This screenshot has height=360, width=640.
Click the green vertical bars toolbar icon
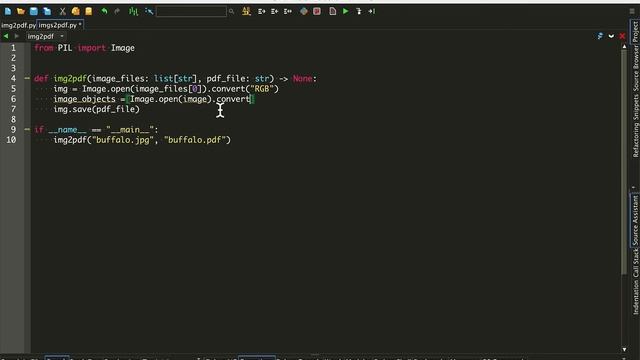click(133, 11)
